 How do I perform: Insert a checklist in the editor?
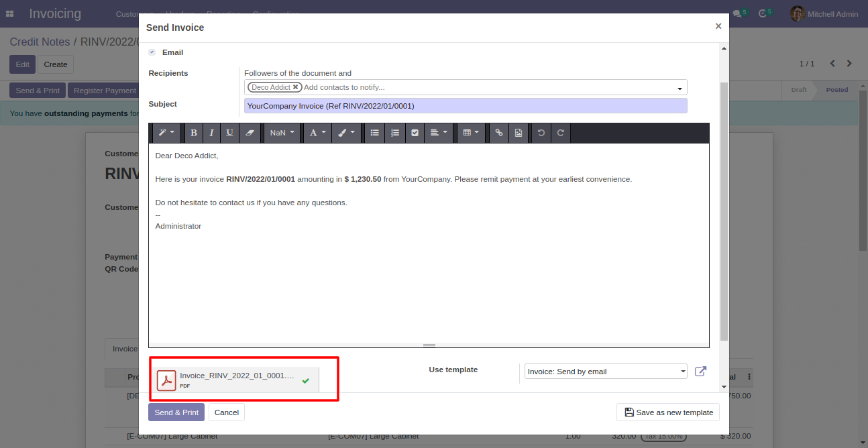pos(415,133)
